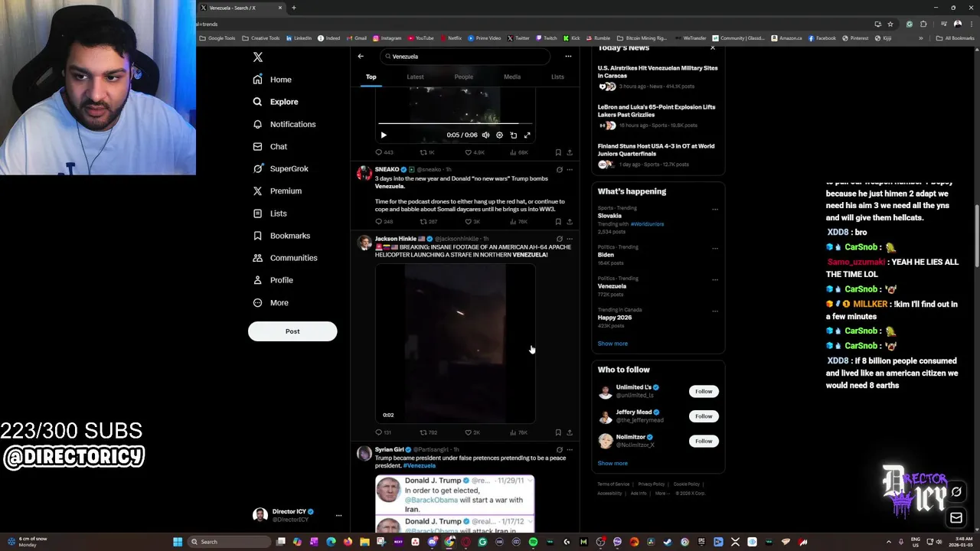Switch to the Media tab
Image resolution: width=980 pixels, height=551 pixels.
pyautogui.click(x=512, y=77)
